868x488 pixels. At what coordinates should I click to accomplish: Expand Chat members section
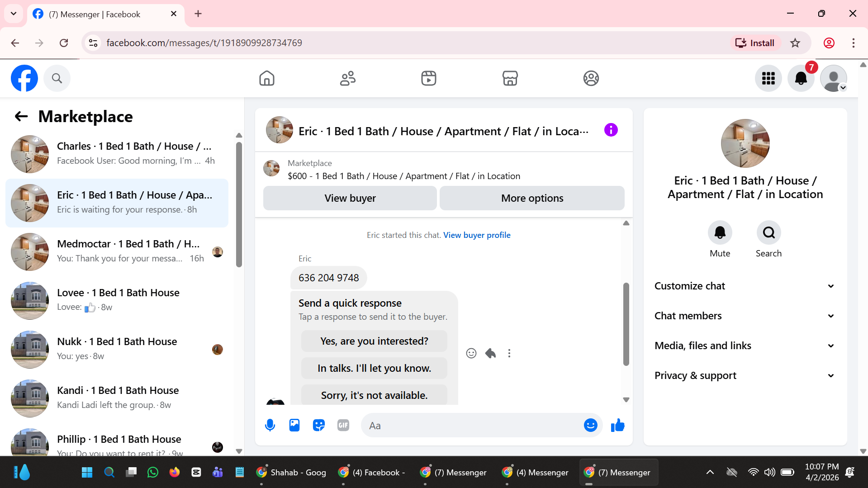(745, 316)
